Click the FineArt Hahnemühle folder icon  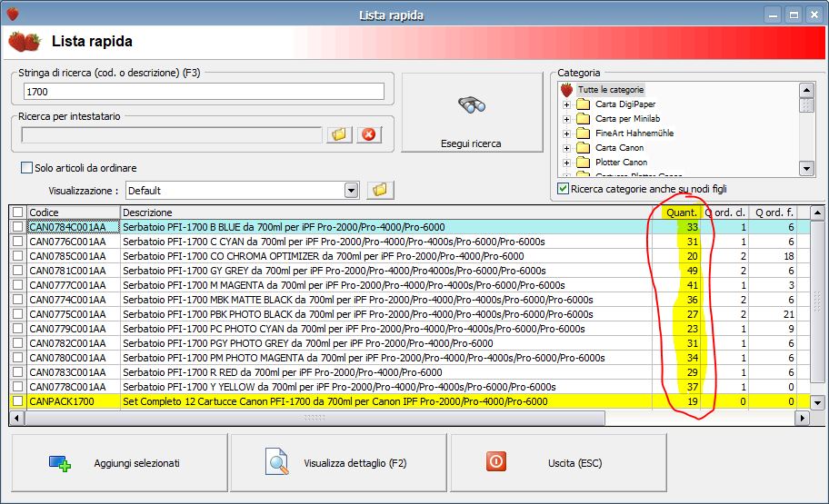click(584, 133)
